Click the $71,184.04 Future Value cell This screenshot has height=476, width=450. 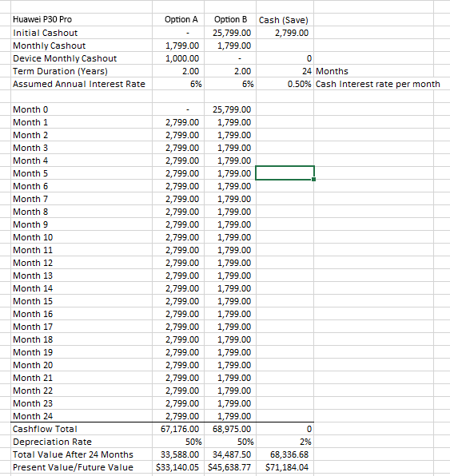pos(285,467)
